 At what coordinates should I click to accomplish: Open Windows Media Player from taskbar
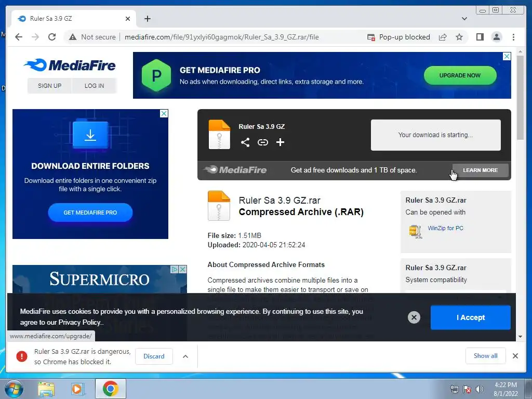pos(77,389)
